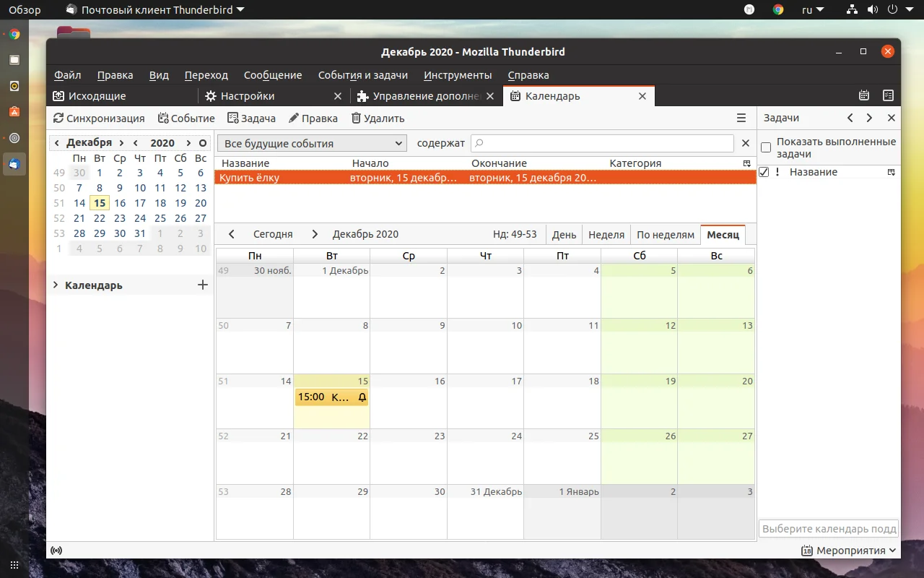This screenshot has height=578, width=924.
Task: Click the event search input field
Action: [602, 143]
